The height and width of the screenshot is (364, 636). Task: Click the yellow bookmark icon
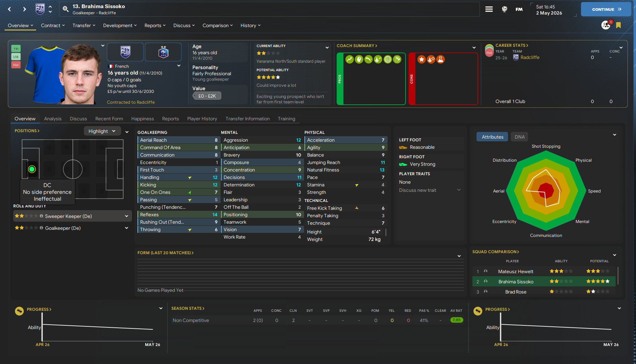(618, 25)
